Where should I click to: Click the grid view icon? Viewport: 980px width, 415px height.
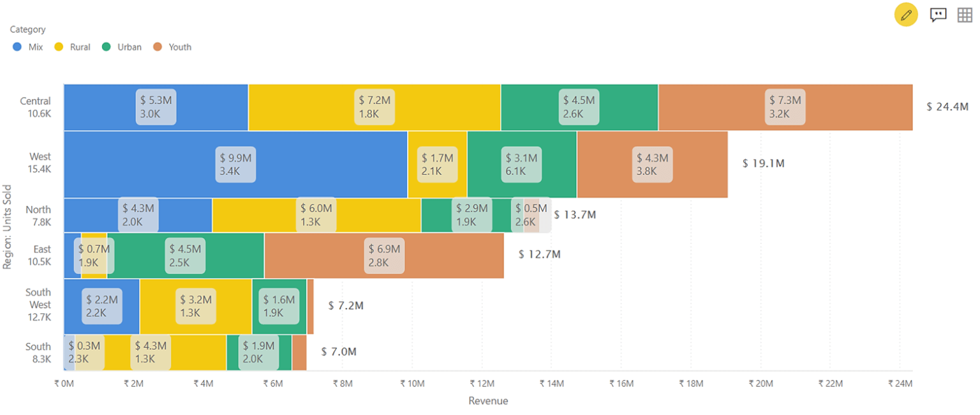click(965, 15)
